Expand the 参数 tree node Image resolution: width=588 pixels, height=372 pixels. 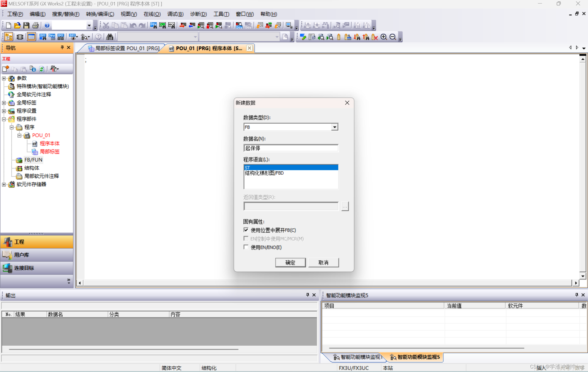tap(4, 78)
